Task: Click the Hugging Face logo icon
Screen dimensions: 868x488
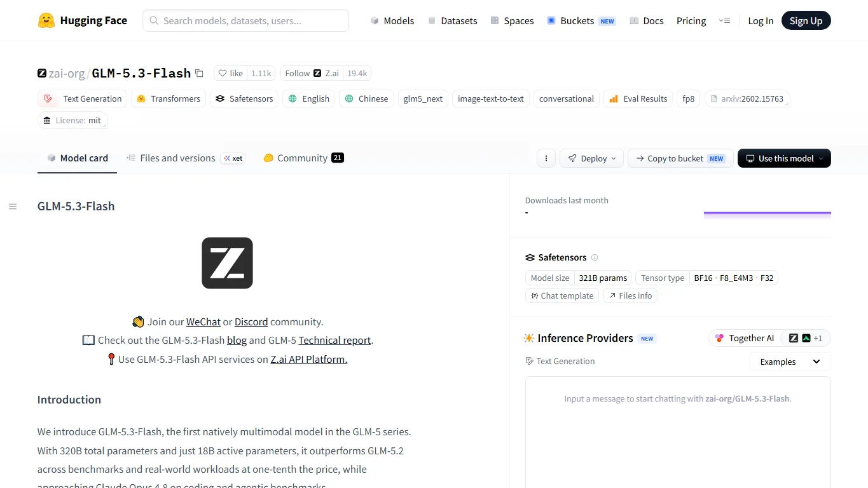Action: [x=46, y=20]
